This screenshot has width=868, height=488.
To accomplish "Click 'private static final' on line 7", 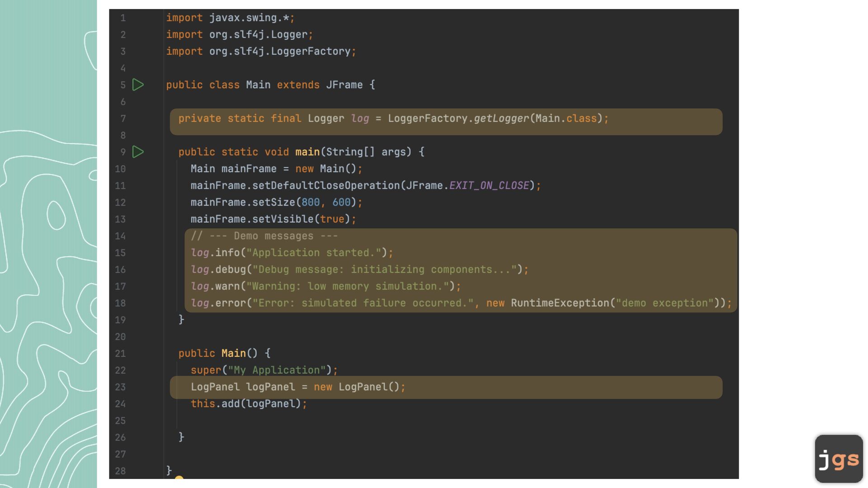I will point(240,118).
